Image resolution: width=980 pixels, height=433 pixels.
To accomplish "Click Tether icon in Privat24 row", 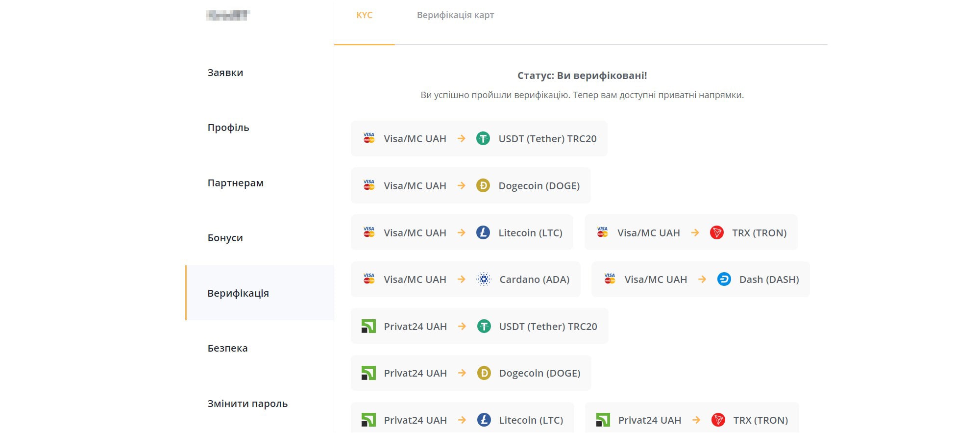I will [x=484, y=326].
